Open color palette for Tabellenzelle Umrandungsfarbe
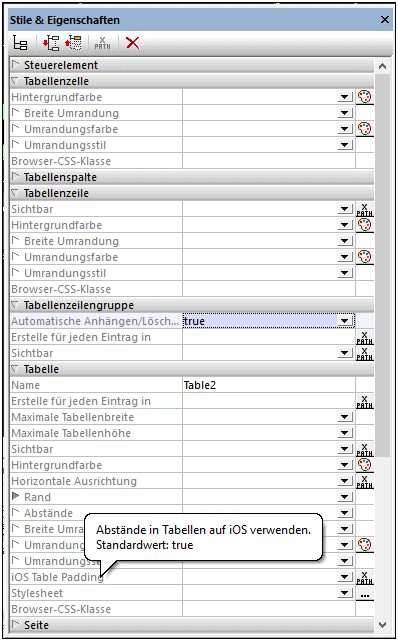 pyautogui.click(x=365, y=129)
